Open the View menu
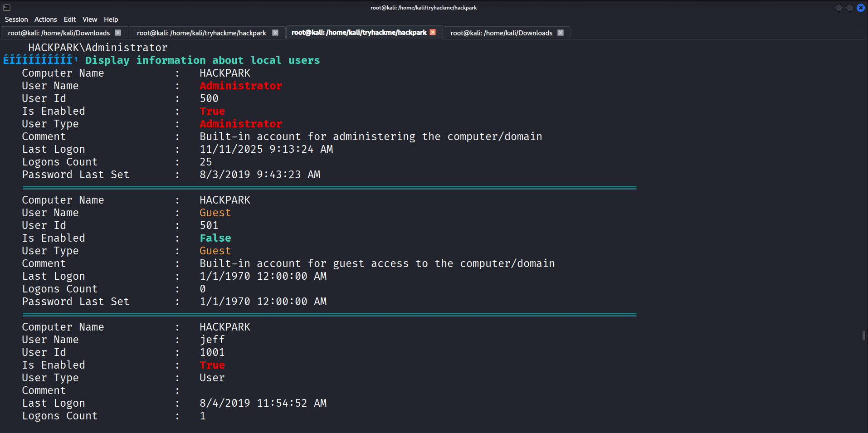Image resolution: width=868 pixels, height=433 pixels. [90, 19]
